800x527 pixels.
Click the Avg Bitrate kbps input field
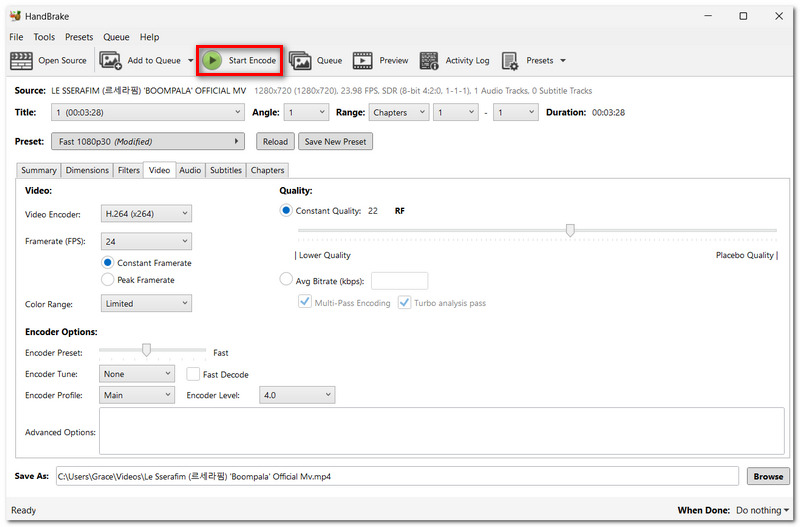[x=399, y=281]
